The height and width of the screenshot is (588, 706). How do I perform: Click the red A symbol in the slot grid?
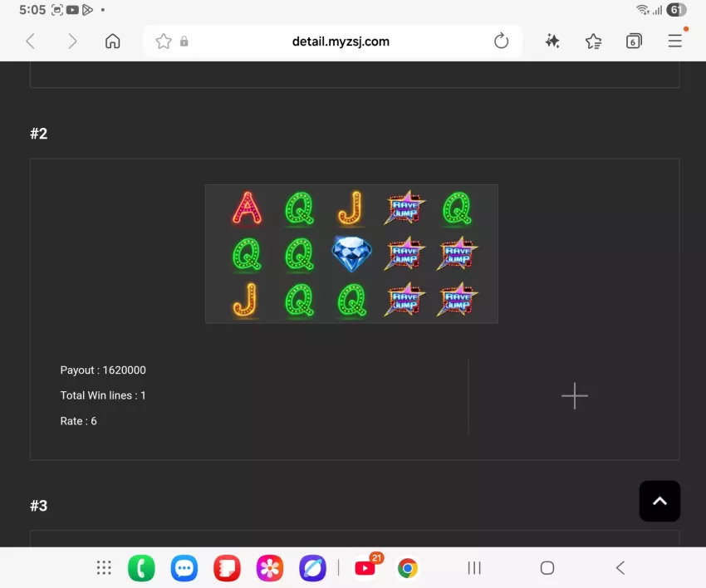[247, 208]
